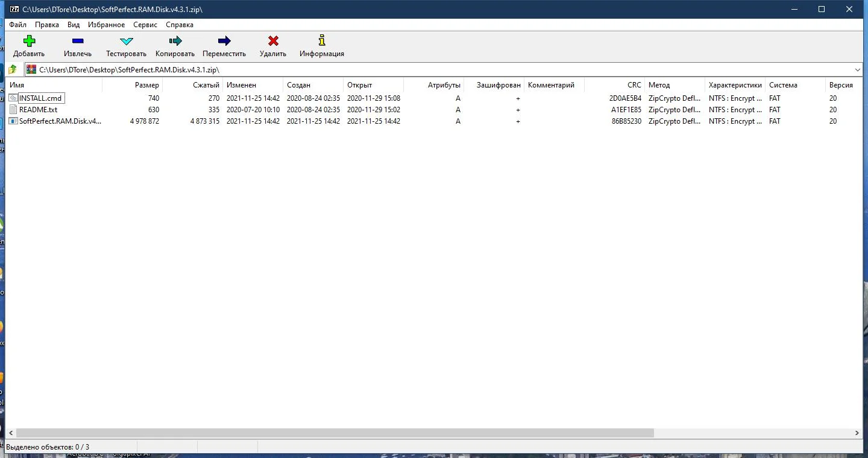868x458 pixels.
Task: Sort by the Атрибуты column header
Action: tap(433, 85)
